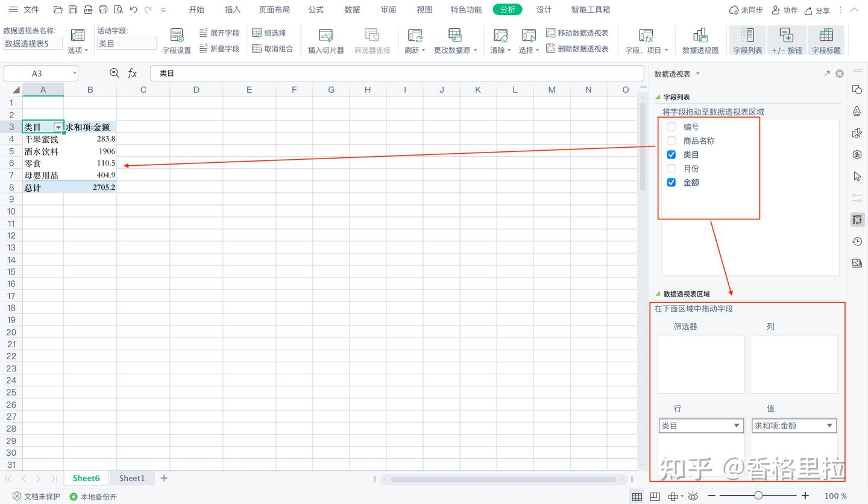The height and width of the screenshot is (504, 868).
Task: Switch to the 插入 tab
Action: coord(233,10)
